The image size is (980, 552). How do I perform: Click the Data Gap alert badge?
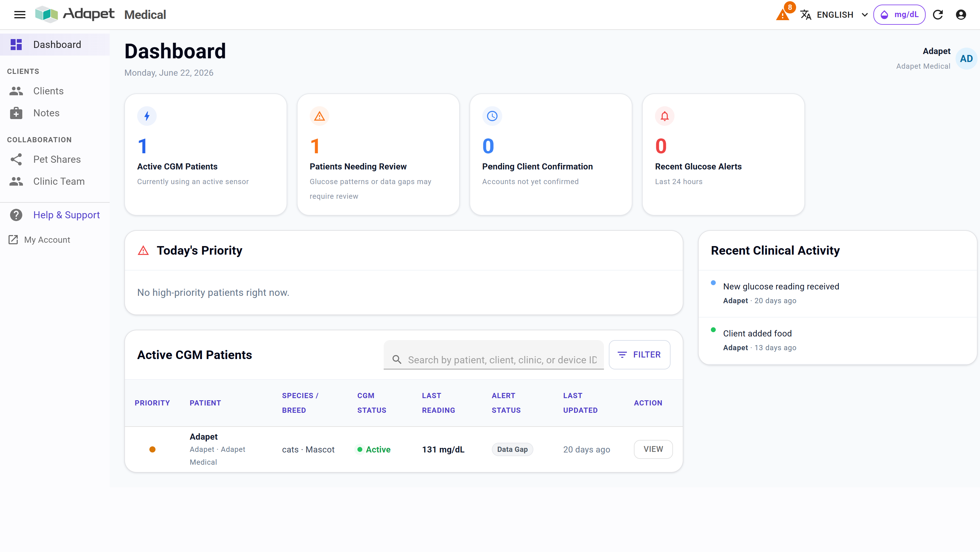[x=512, y=449]
